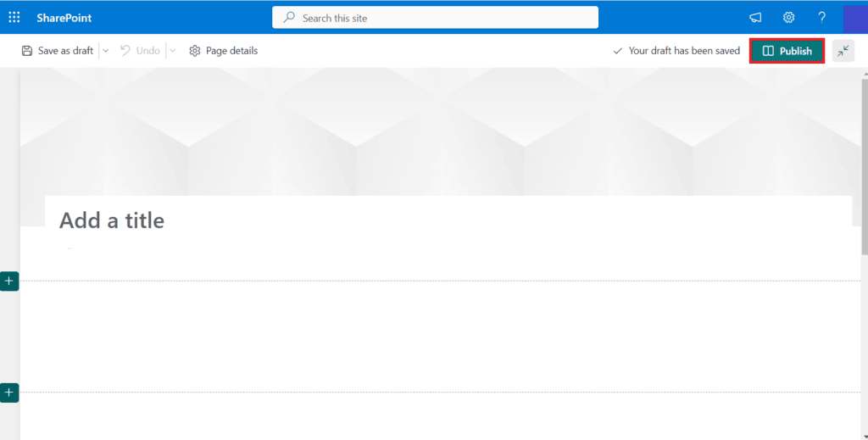Click the first add-section plus button under title
This screenshot has height=440, width=868.
coord(8,281)
